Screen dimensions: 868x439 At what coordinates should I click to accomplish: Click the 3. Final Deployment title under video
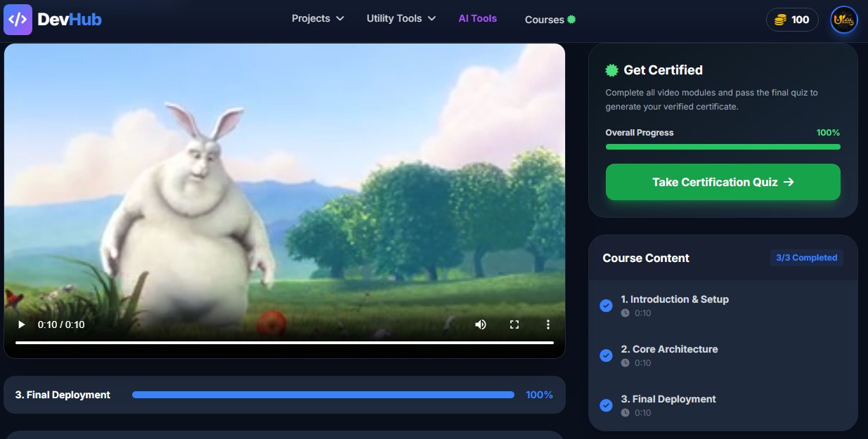[x=63, y=395]
